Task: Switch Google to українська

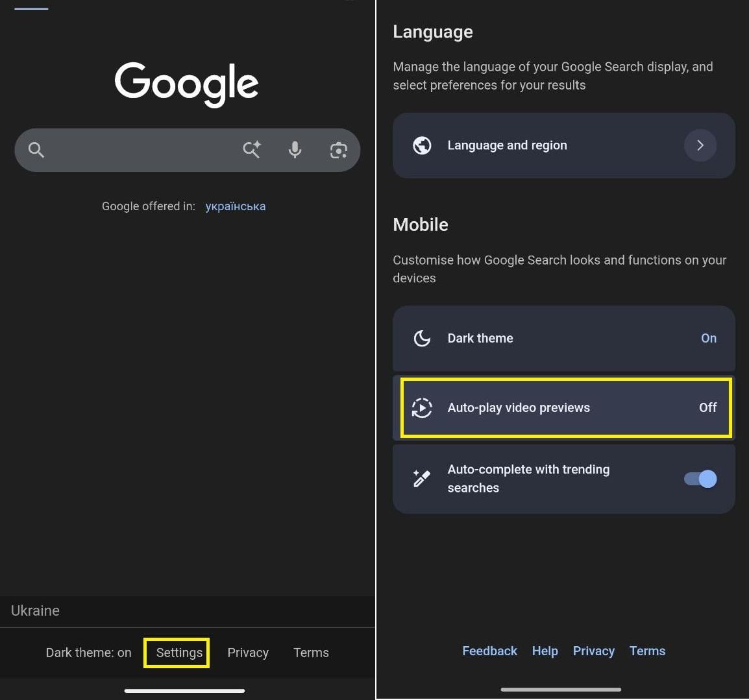Action: [235, 206]
